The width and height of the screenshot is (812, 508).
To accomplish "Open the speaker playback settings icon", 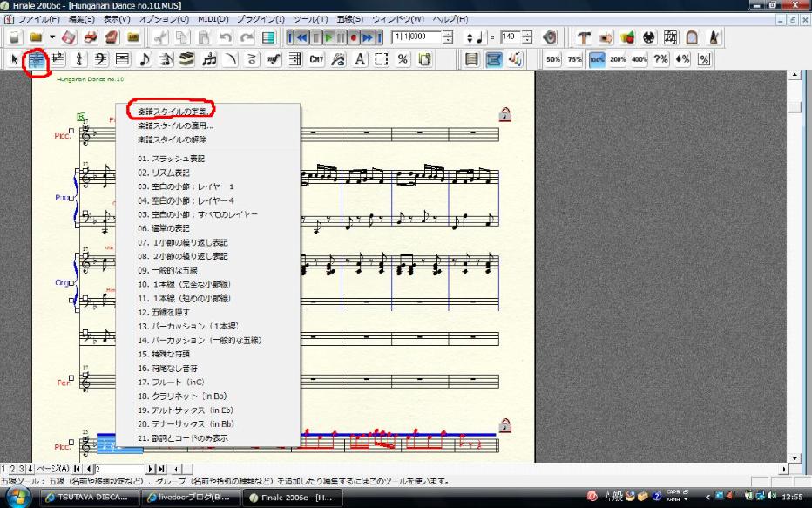I will click(x=549, y=38).
